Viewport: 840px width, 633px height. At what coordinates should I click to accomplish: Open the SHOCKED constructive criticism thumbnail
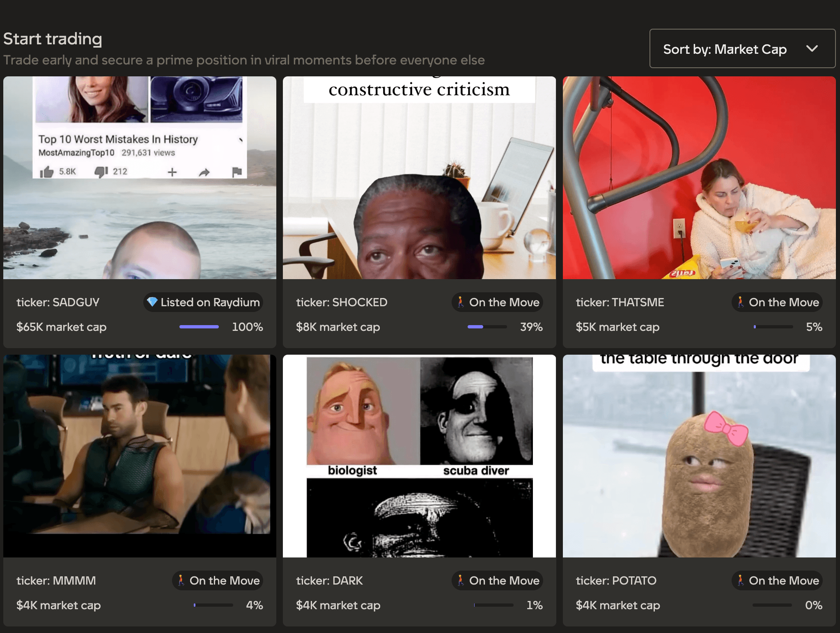(419, 178)
